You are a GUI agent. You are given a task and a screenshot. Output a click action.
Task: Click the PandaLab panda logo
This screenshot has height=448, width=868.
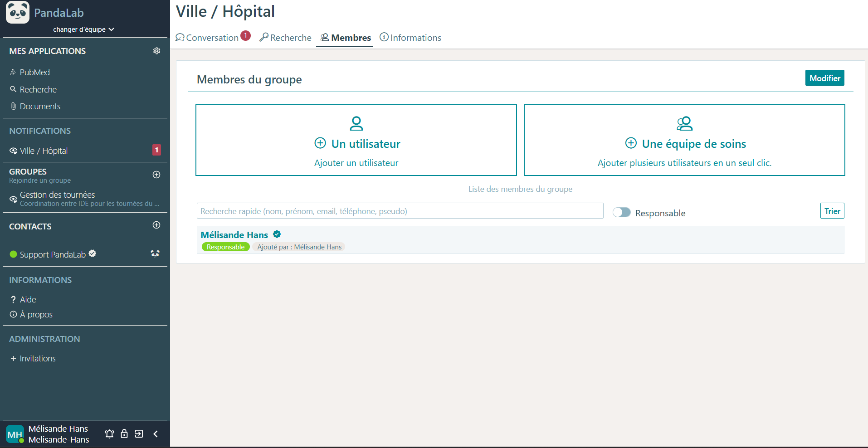(x=18, y=12)
